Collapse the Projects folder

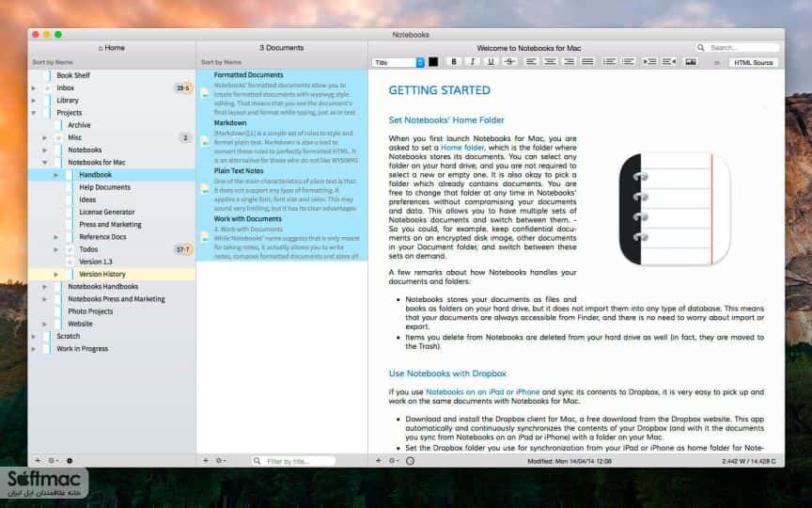pyautogui.click(x=34, y=113)
